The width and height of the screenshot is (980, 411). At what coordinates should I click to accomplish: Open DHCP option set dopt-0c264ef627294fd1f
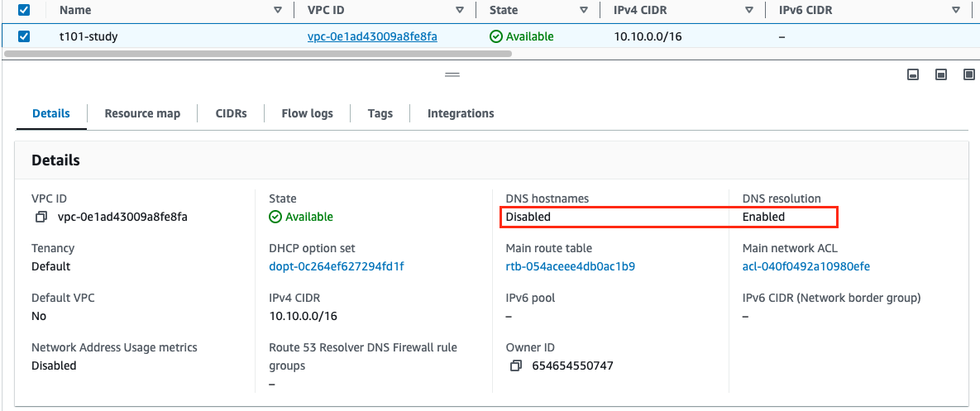(337, 266)
